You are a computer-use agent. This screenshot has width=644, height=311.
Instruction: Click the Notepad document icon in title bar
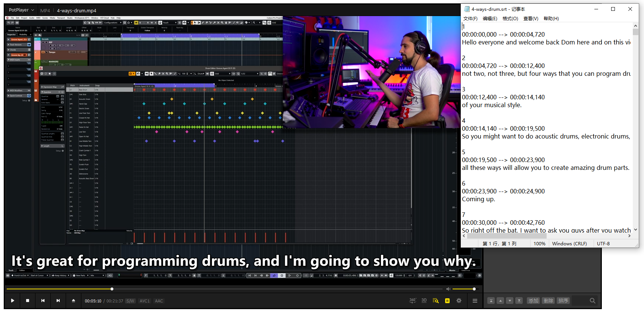tap(467, 9)
